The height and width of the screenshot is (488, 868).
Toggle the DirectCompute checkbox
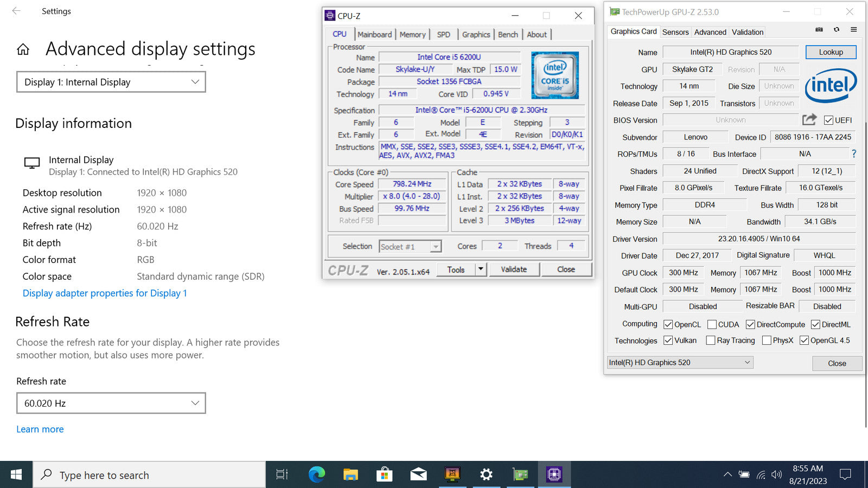pyautogui.click(x=750, y=324)
